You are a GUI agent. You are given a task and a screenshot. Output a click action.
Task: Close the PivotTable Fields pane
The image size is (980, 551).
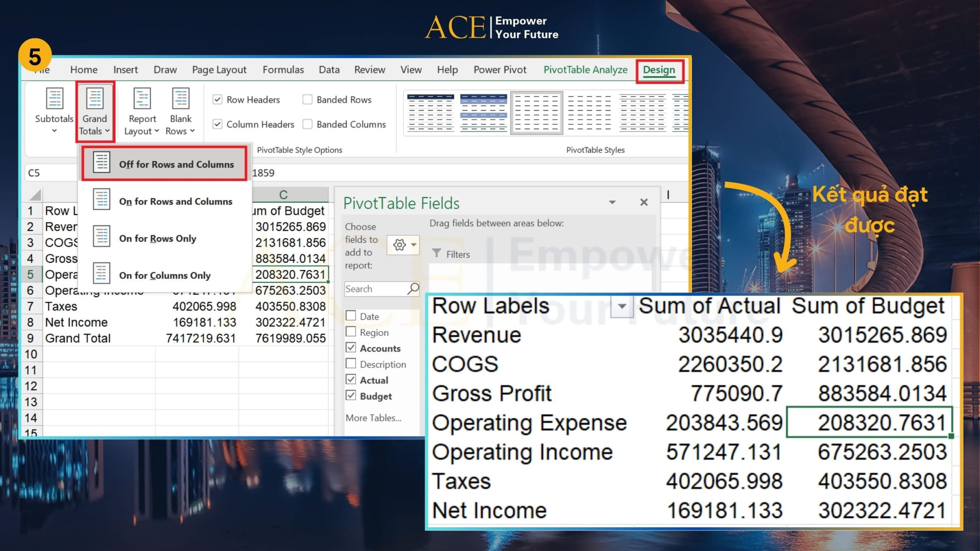coord(644,202)
